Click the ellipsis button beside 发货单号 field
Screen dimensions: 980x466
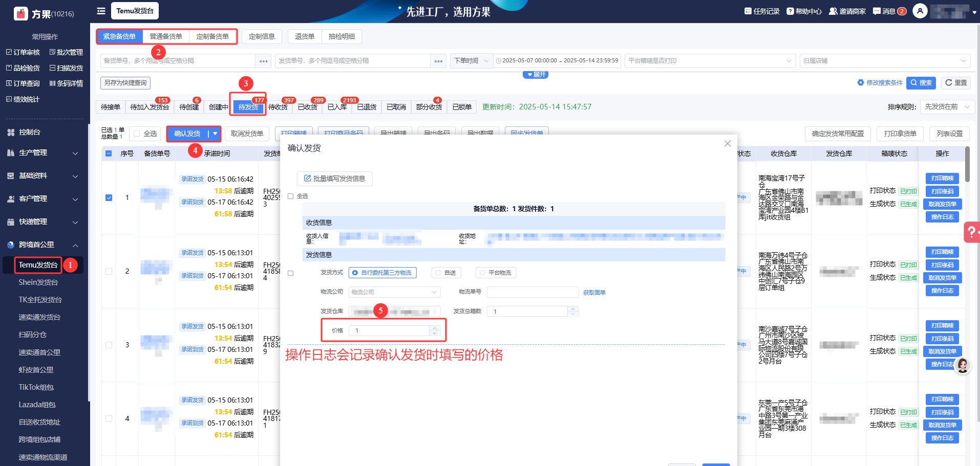(x=438, y=61)
